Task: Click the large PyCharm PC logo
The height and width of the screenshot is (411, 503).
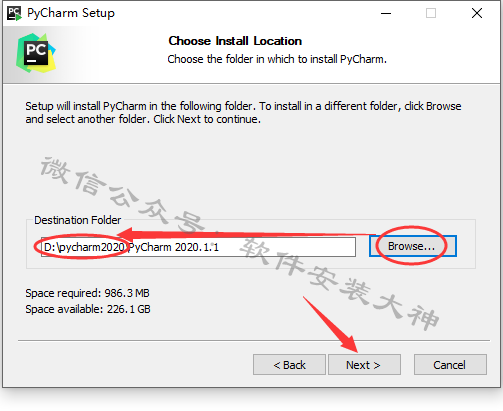Action: (36, 53)
